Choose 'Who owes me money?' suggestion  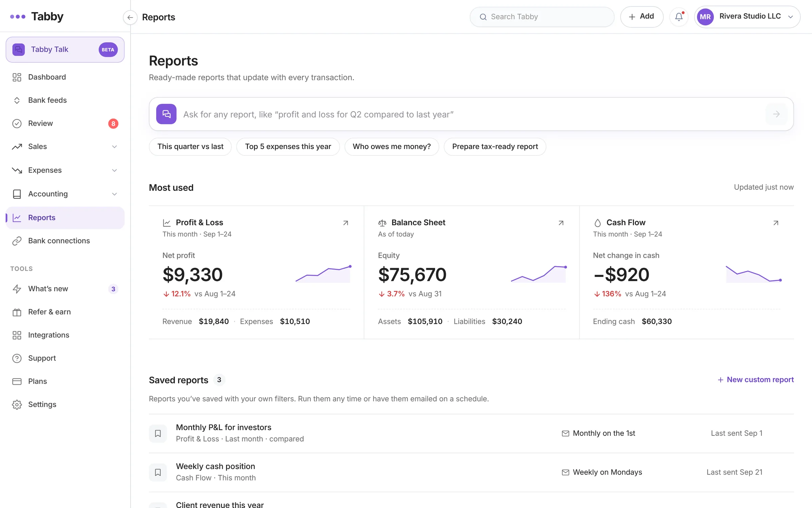point(391,147)
